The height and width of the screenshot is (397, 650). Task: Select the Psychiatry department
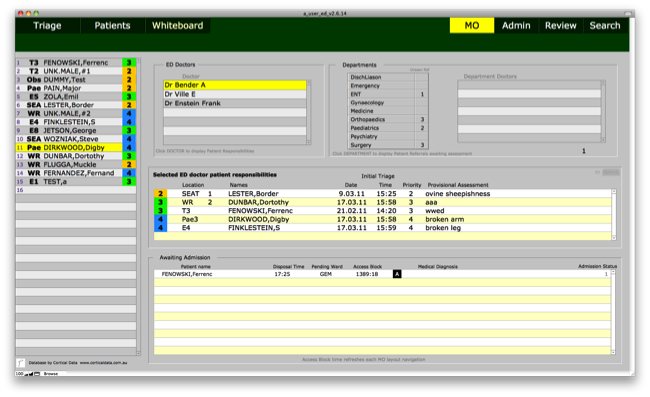pyautogui.click(x=387, y=136)
